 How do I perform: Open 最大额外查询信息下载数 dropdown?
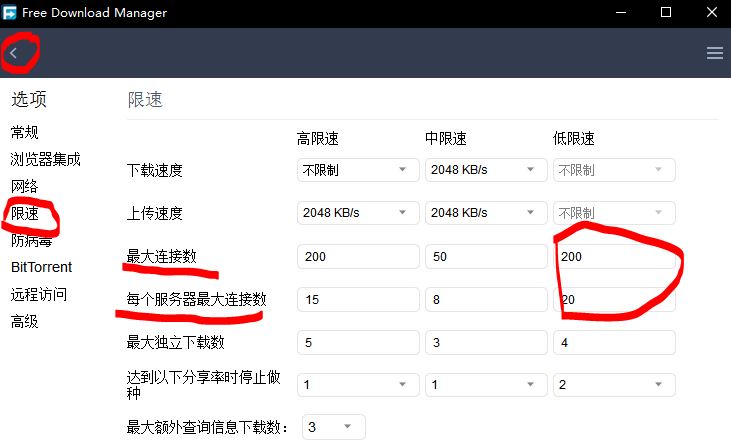(x=334, y=427)
